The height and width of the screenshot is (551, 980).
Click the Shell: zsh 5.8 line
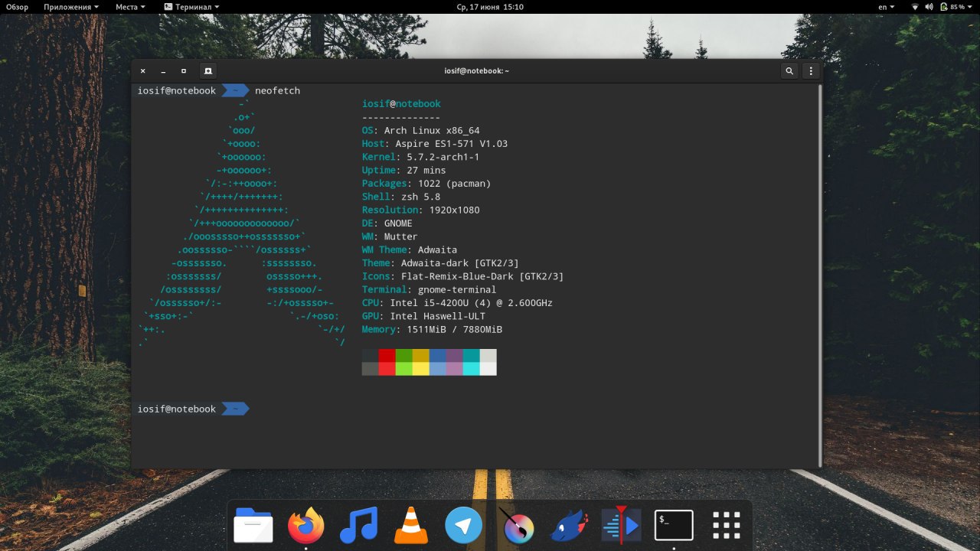(401, 197)
